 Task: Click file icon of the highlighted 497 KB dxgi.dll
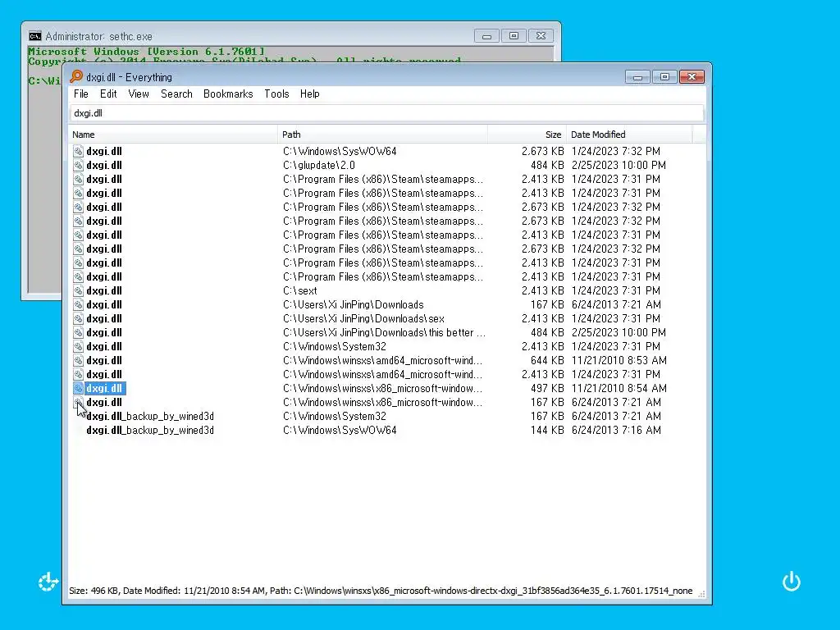[78, 388]
